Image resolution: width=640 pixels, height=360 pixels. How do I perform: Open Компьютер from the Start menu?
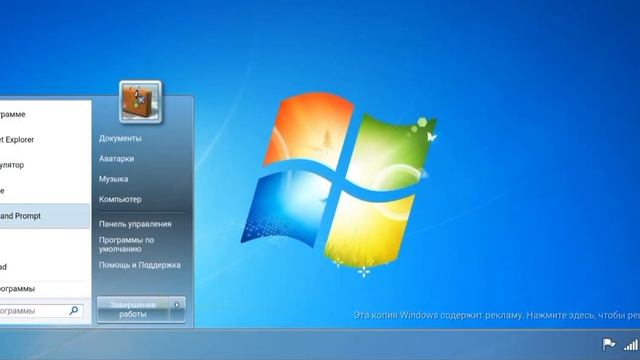pyautogui.click(x=120, y=200)
